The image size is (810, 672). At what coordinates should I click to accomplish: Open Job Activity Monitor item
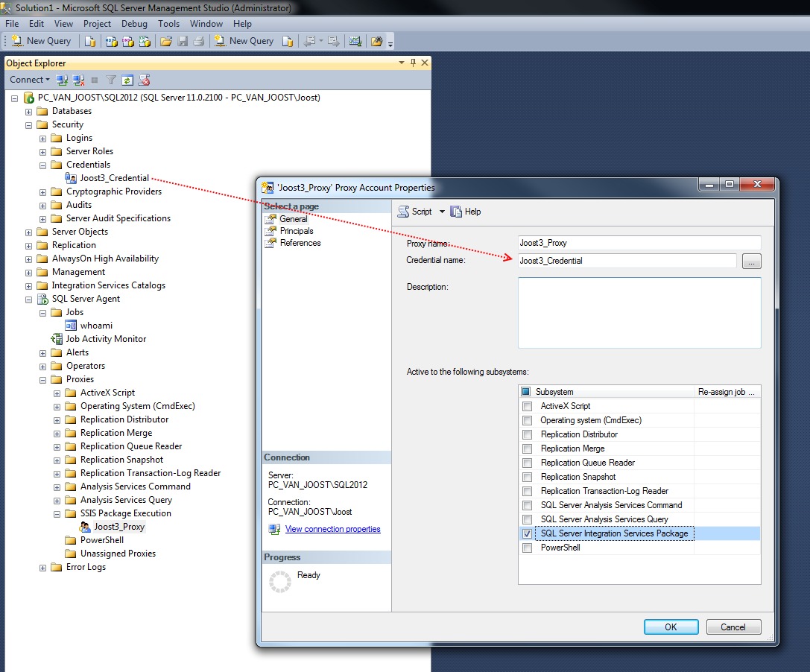point(106,339)
